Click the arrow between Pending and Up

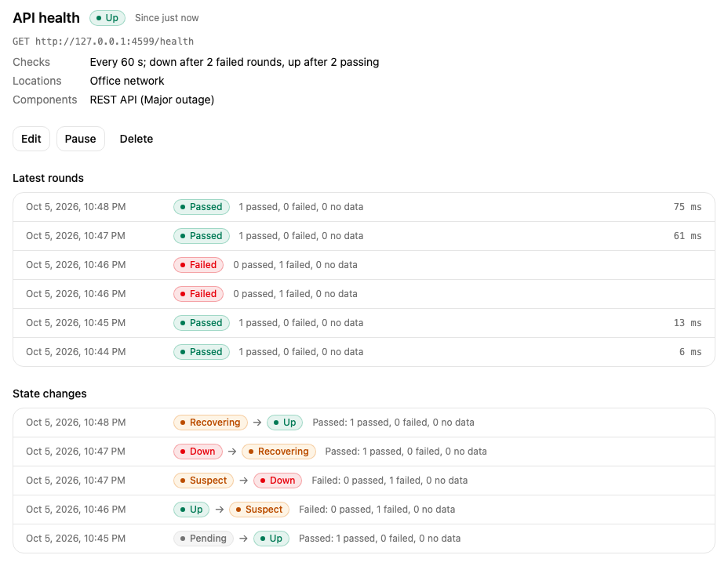[x=243, y=539]
